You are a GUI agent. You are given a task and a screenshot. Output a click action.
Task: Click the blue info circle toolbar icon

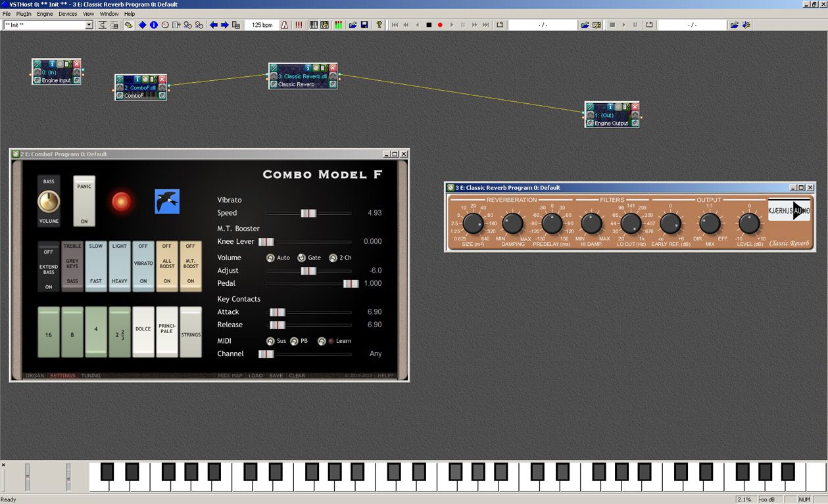coord(154,25)
